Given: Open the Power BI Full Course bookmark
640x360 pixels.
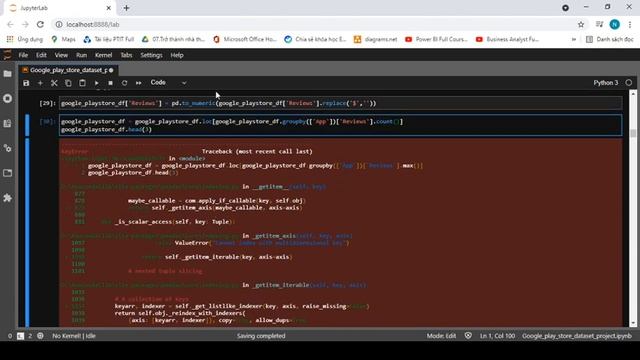Looking at the screenshot, I should pyautogui.click(x=436, y=39).
